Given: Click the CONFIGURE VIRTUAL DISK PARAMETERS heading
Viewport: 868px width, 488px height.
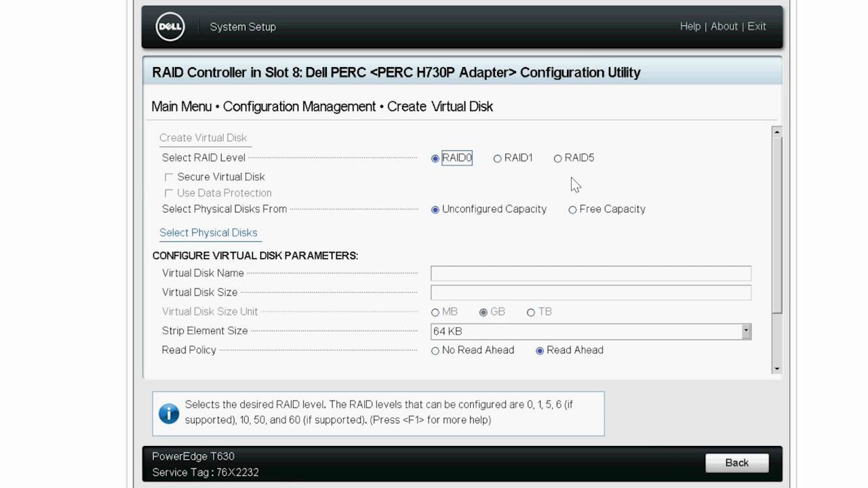Looking at the screenshot, I should pos(255,256).
